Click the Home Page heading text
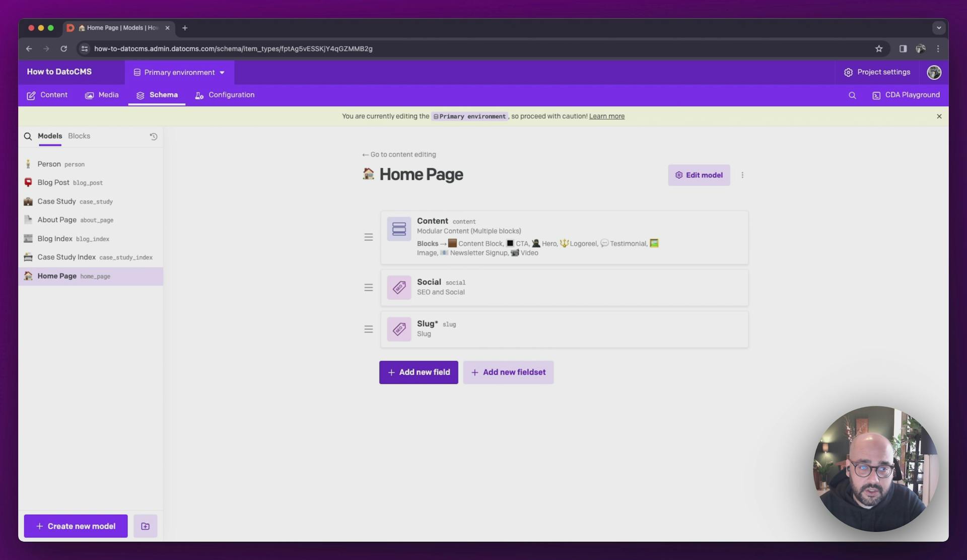Screen dimensions: 967x560 tap(421, 175)
